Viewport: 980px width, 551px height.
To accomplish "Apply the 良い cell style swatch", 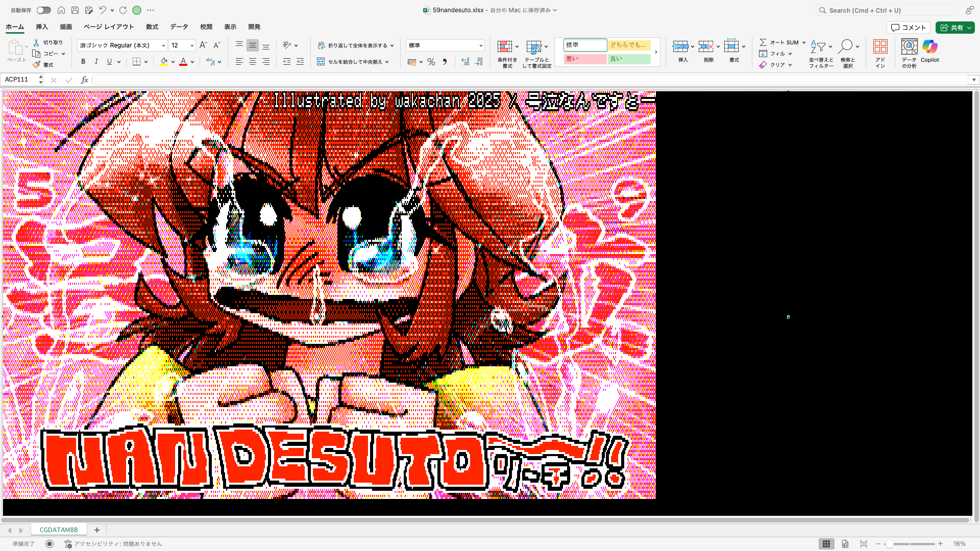I will point(629,59).
